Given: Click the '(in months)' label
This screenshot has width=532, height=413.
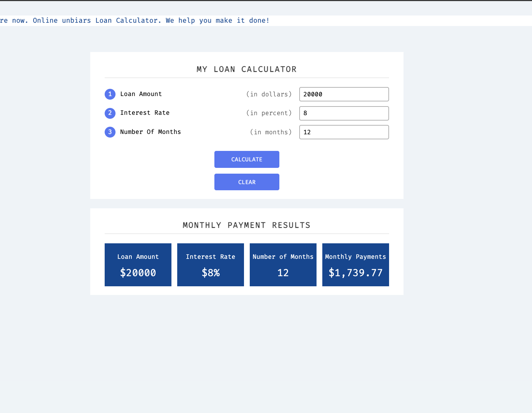Looking at the screenshot, I should tap(270, 132).
